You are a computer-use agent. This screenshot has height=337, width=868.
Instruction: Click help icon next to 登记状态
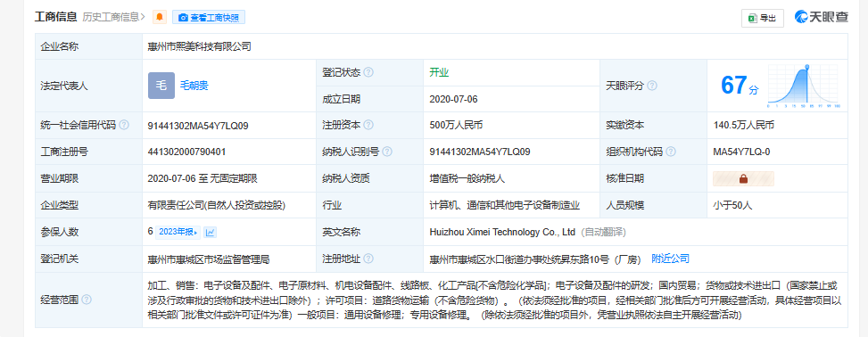click(368, 72)
